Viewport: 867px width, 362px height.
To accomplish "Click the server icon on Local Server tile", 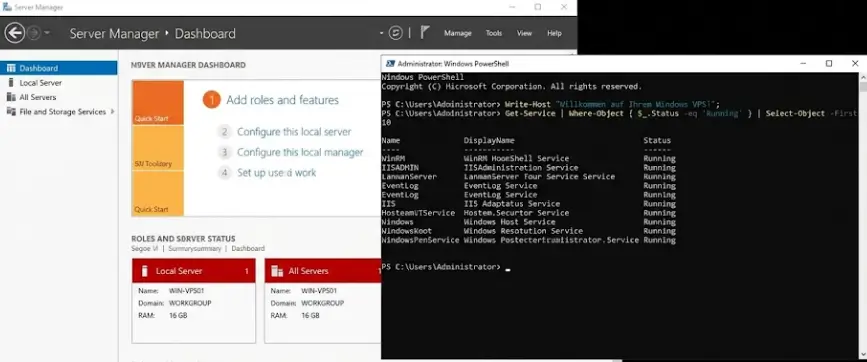I will coord(145,271).
